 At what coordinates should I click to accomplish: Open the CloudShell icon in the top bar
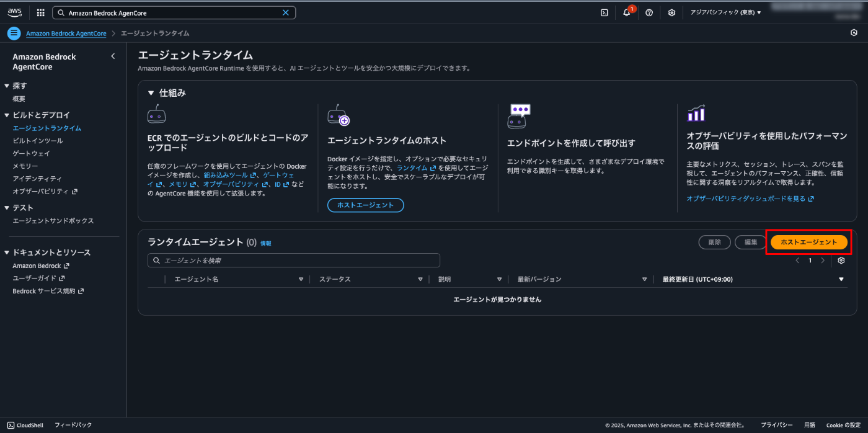pyautogui.click(x=604, y=12)
